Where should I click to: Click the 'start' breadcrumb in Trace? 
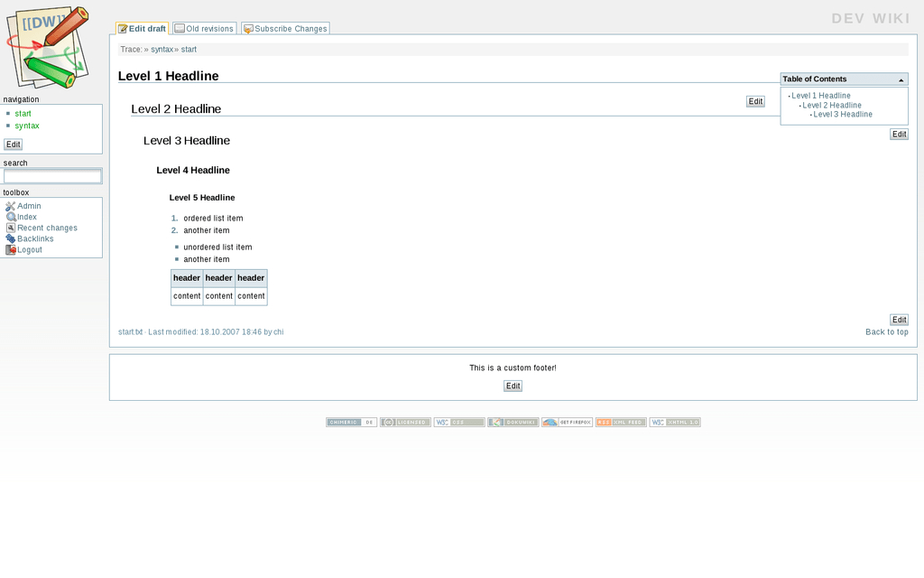189,50
